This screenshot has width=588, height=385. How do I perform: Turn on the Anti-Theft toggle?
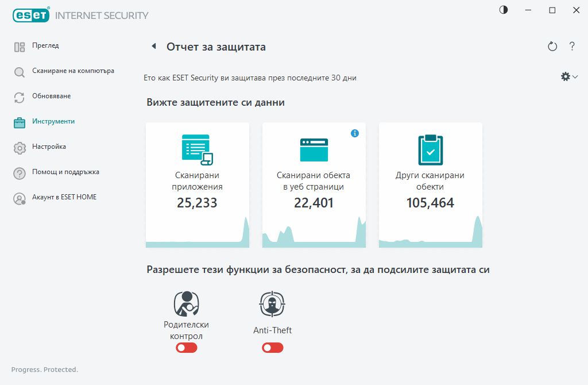[x=273, y=348]
